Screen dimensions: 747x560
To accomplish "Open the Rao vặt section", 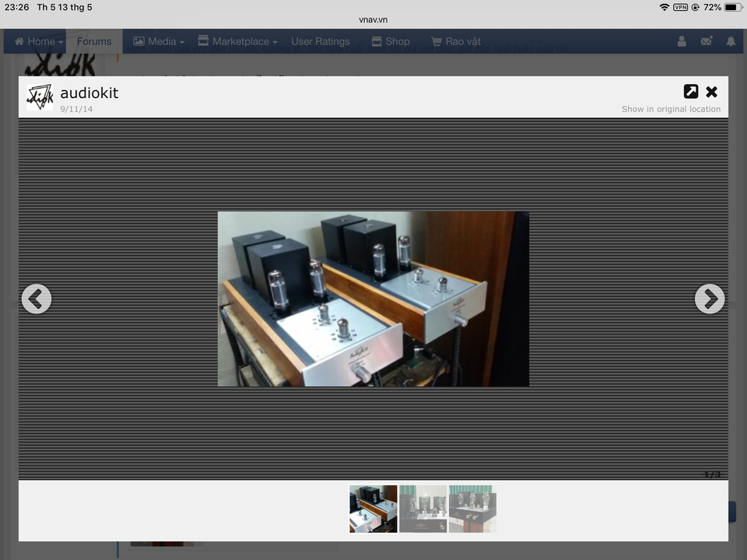I will point(456,41).
